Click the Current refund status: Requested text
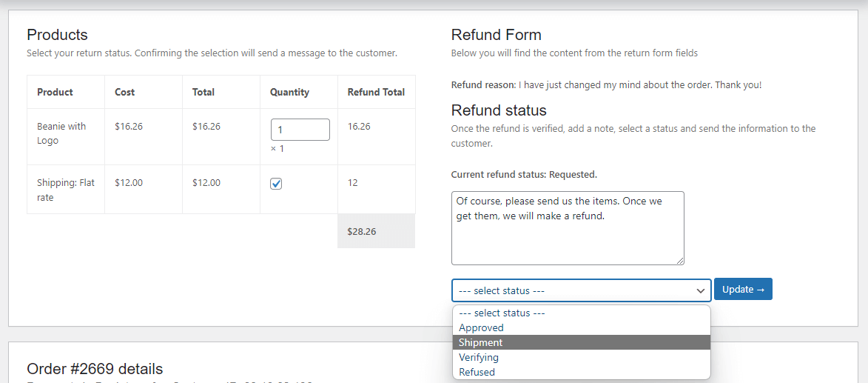This screenshot has height=383, width=868. [524, 175]
